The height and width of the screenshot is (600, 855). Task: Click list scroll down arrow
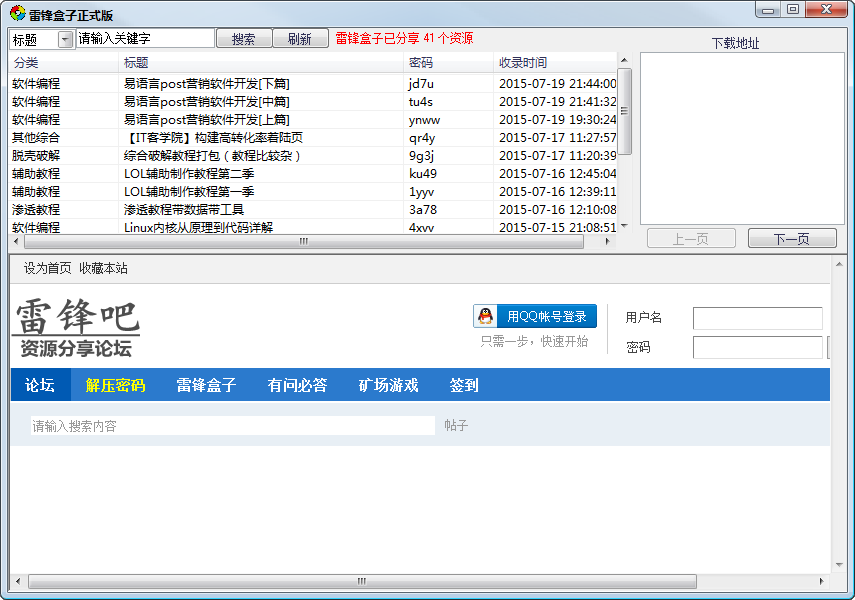pyautogui.click(x=624, y=226)
